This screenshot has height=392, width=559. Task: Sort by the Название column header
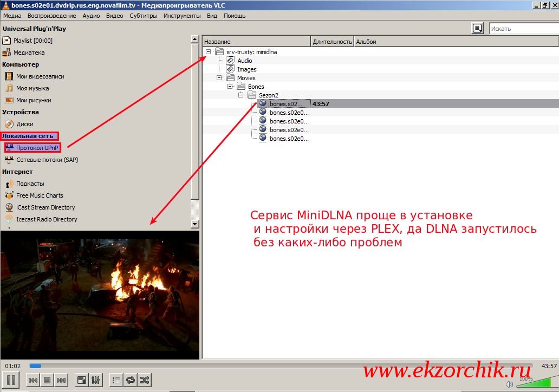256,41
